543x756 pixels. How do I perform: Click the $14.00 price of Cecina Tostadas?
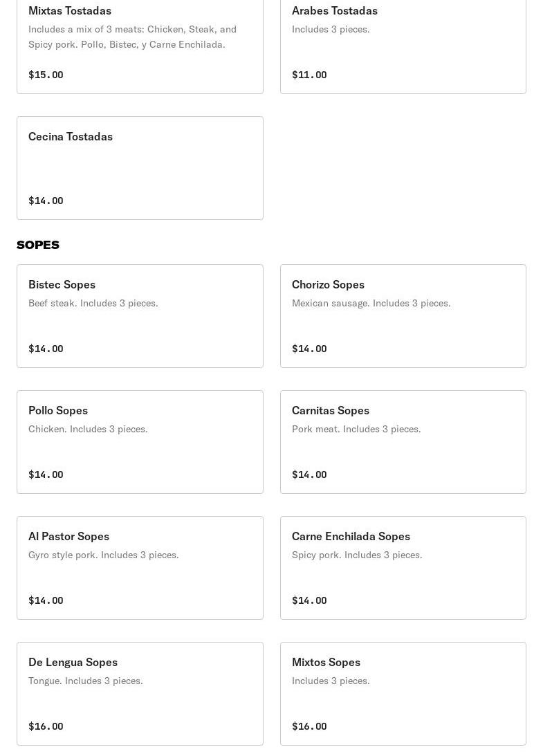pyautogui.click(x=46, y=201)
